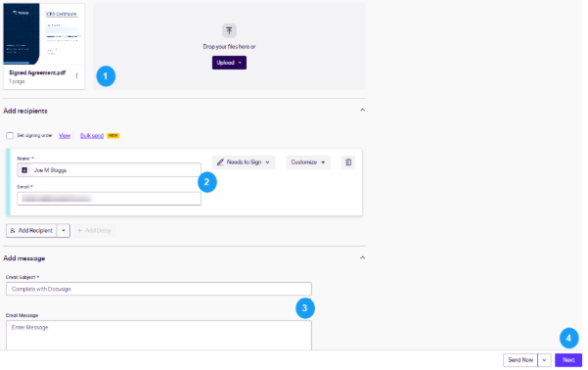The image size is (588, 370).
Task: Open the three-dot menu for Signed Agreement.pdf
Action: [77, 75]
